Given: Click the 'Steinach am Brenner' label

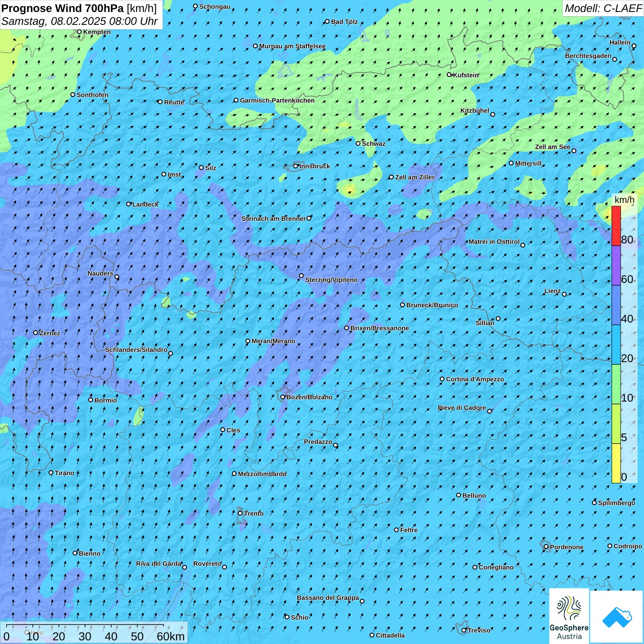Looking at the screenshot, I should (x=274, y=218).
